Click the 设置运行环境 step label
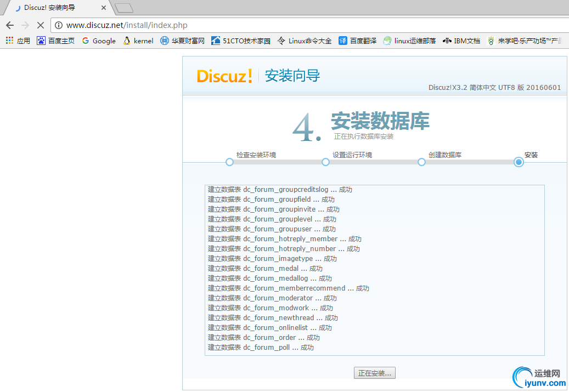This screenshot has height=392, width=569. 352,155
